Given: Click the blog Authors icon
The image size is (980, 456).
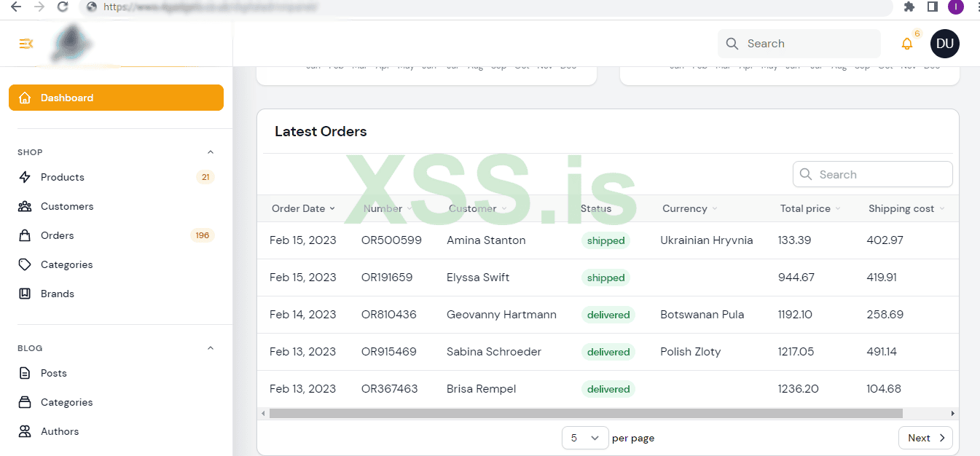Looking at the screenshot, I should point(25,431).
